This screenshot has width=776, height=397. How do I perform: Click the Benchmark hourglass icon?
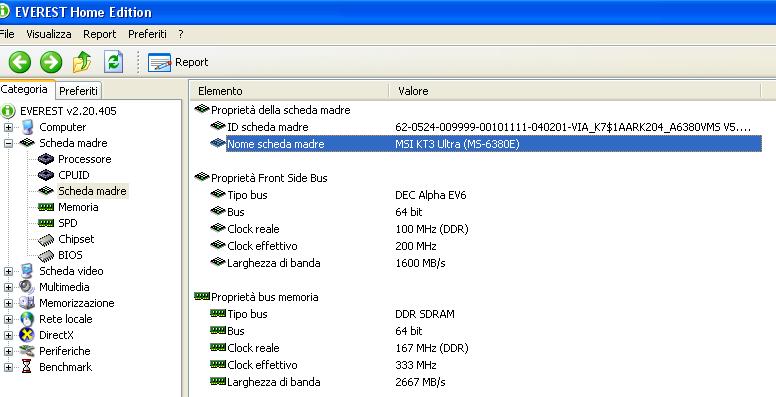click(27, 367)
